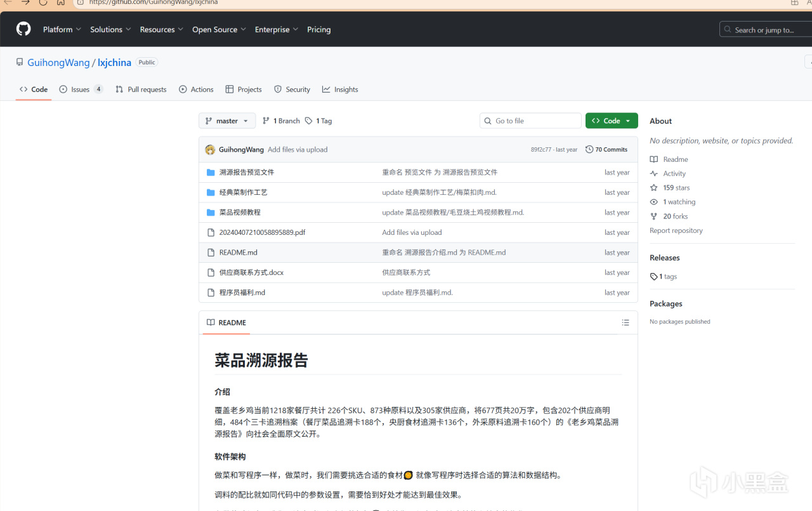This screenshot has height=511, width=812.
Task: Click the 'Add files via upload' latest commit message
Action: [x=298, y=150]
